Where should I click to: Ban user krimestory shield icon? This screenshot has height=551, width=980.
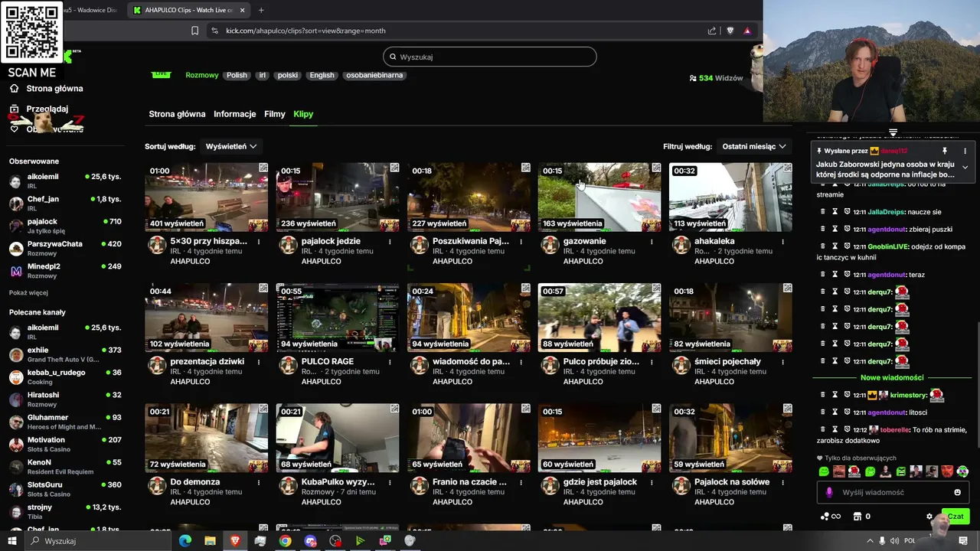pyautogui.click(x=848, y=395)
